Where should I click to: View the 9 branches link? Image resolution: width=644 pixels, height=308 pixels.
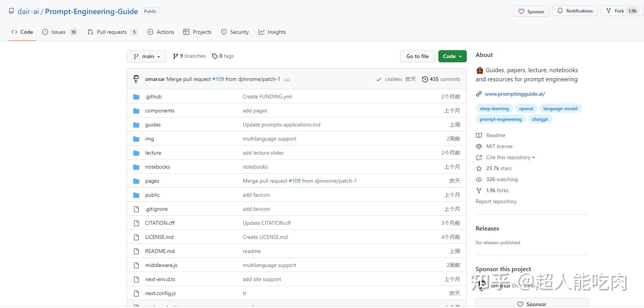189,56
